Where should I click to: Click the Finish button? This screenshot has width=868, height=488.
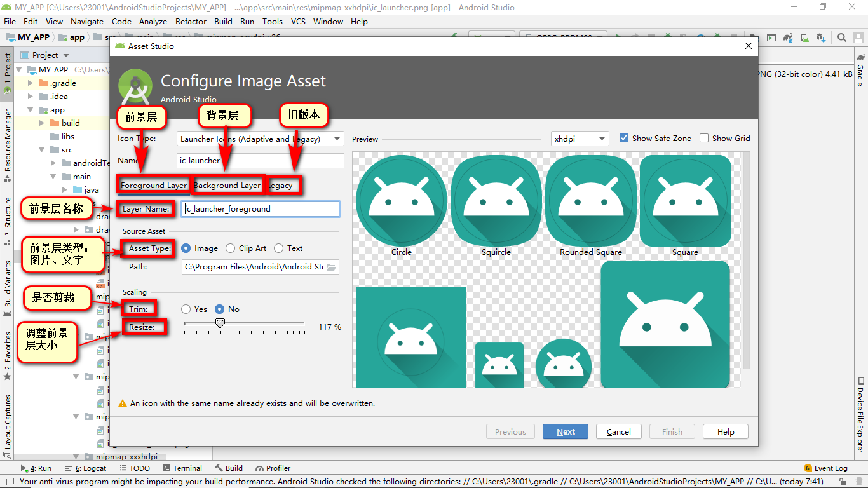tap(672, 432)
